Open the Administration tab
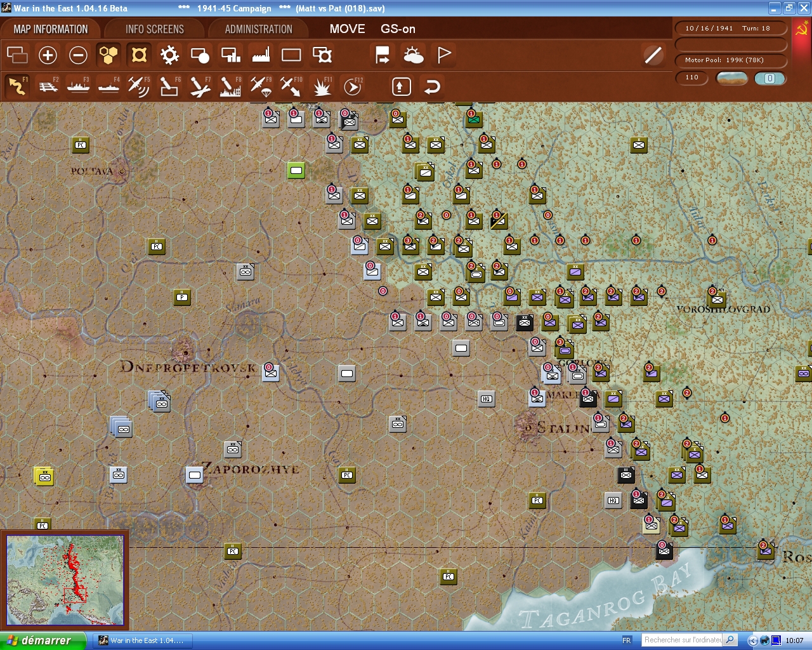The height and width of the screenshot is (650, 812). point(259,29)
